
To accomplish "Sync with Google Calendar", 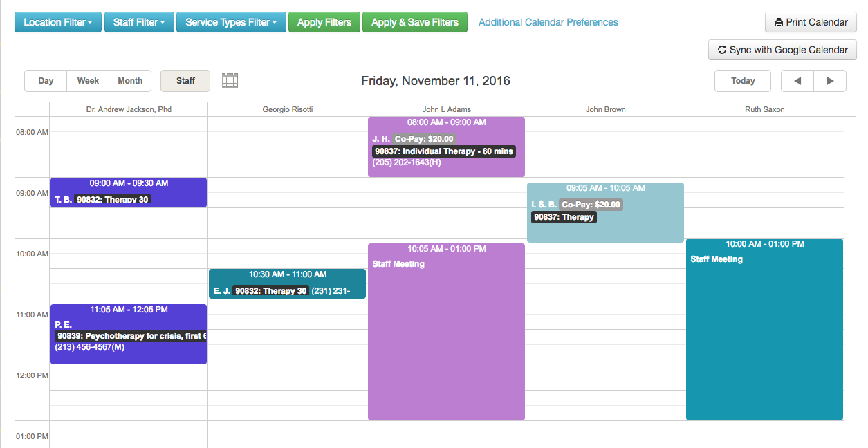I will coord(782,50).
